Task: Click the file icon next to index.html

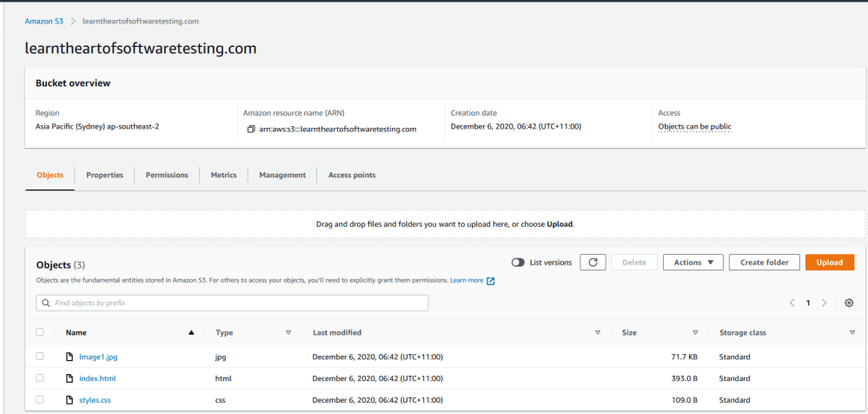Action: pos(70,378)
